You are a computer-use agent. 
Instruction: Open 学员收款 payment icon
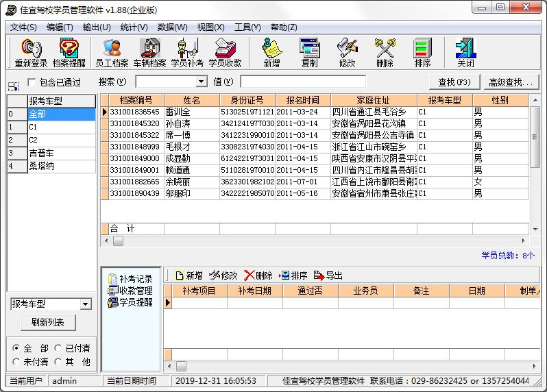pos(226,53)
